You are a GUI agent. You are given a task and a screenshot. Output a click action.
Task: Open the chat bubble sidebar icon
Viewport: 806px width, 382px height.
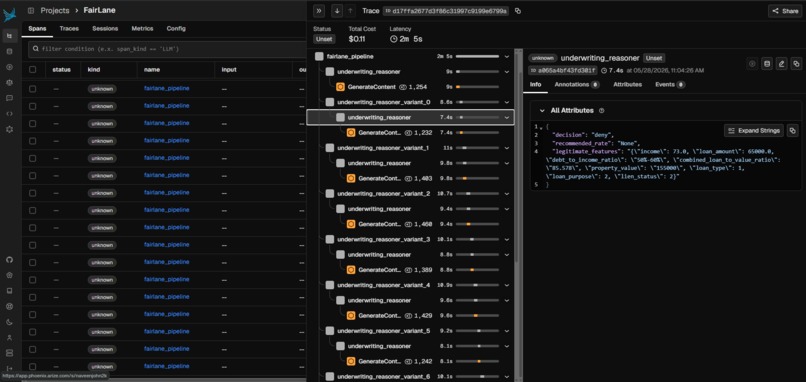point(9,98)
